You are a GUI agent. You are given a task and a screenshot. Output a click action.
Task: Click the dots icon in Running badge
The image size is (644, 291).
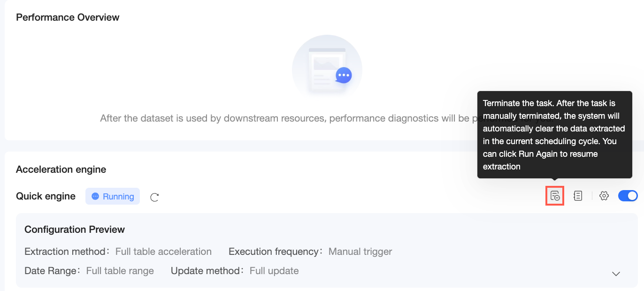tap(95, 196)
